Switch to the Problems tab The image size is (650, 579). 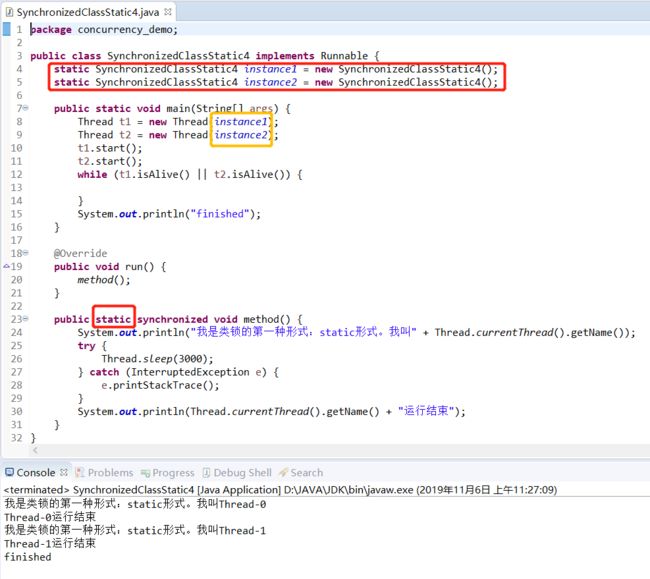click(110, 472)
